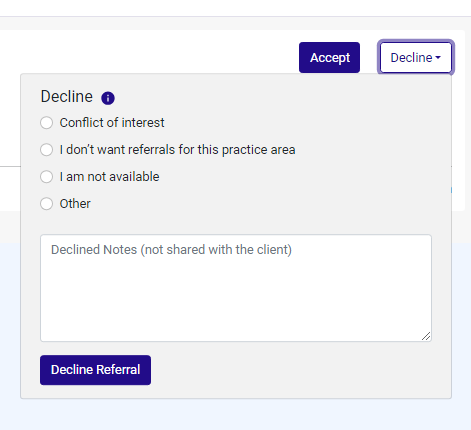The height and width of the screenshot is (430, 471).
Task: Click the 'I don't want referrals' label text
Action: click(177, 150)
